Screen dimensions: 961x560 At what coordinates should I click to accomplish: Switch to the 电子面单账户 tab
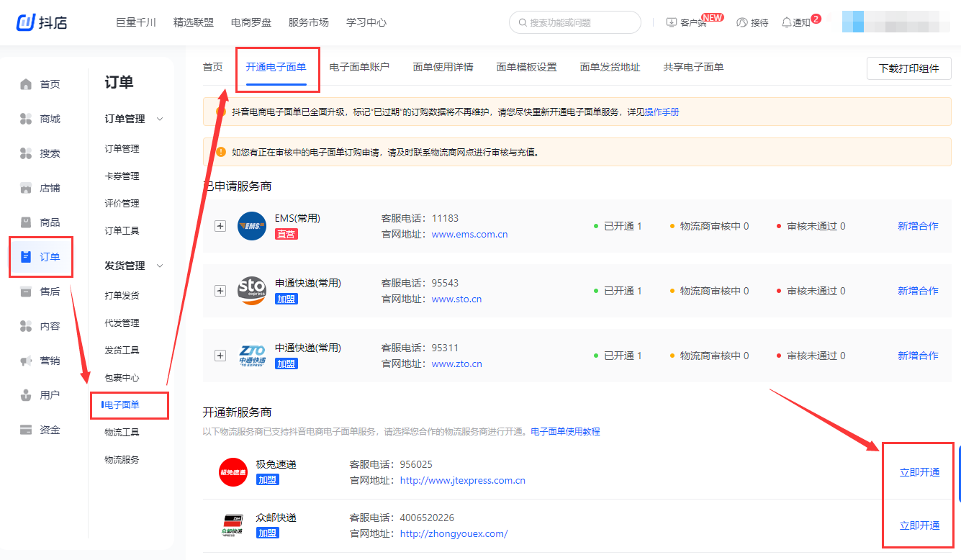[360, 67]
